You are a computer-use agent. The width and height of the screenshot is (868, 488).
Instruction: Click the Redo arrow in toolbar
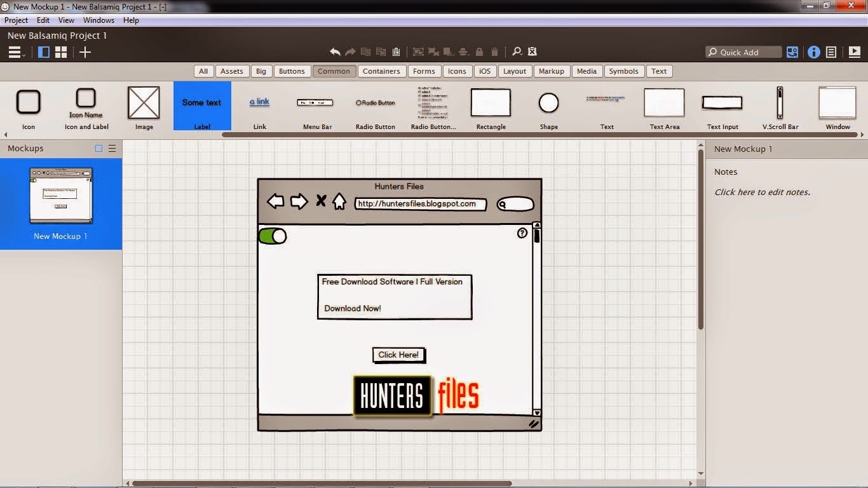coord(351,52)
